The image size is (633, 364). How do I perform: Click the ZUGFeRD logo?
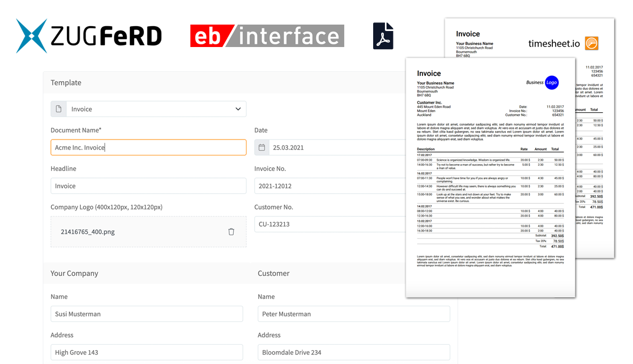click(88, 36)
